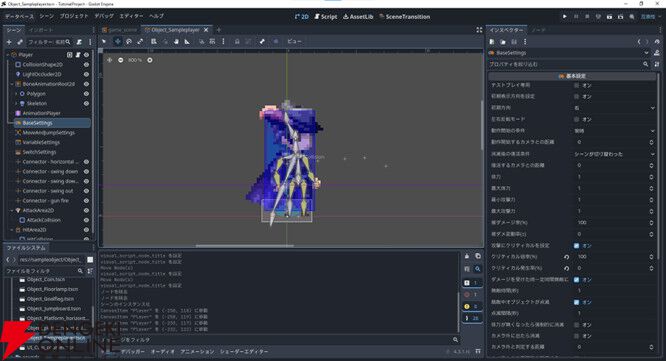
Task: Open the アニメーション bottom panel
Action: 197,352
